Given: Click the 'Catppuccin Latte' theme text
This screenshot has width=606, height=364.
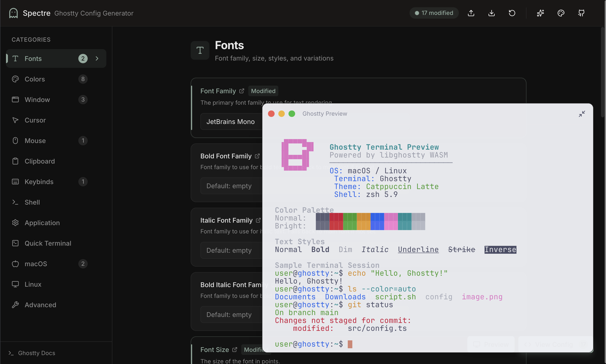Looking at the screenshot, I should click(x=402, y=186).
